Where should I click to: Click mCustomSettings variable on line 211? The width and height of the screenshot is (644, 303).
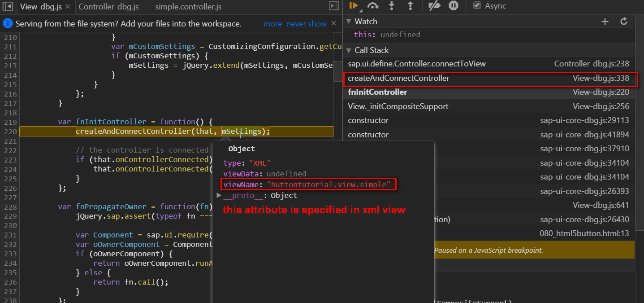click(x=162, y=46)
